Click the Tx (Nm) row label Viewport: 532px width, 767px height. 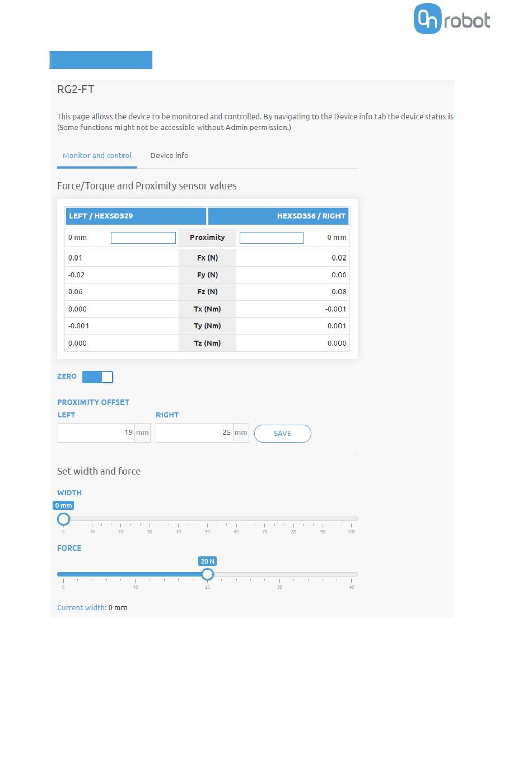click(x=207, y=309)
